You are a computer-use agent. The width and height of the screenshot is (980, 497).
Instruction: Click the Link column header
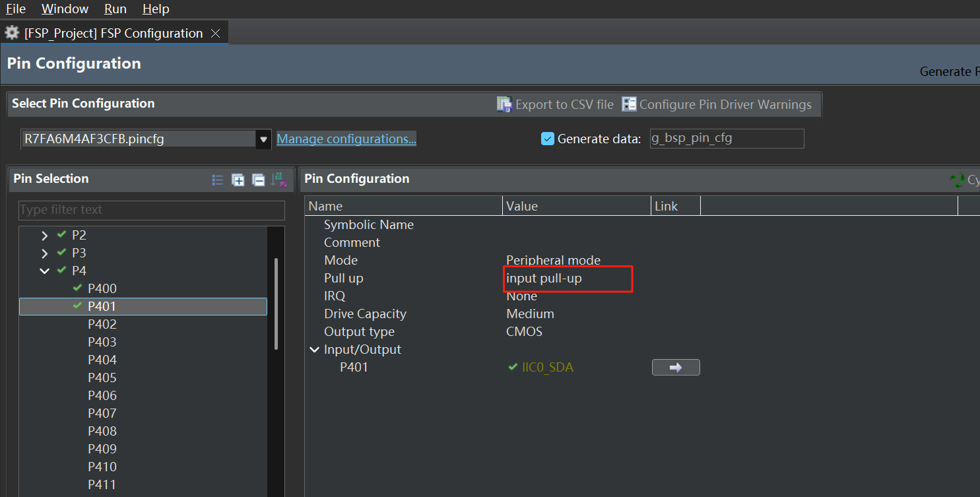click(676, 206)
